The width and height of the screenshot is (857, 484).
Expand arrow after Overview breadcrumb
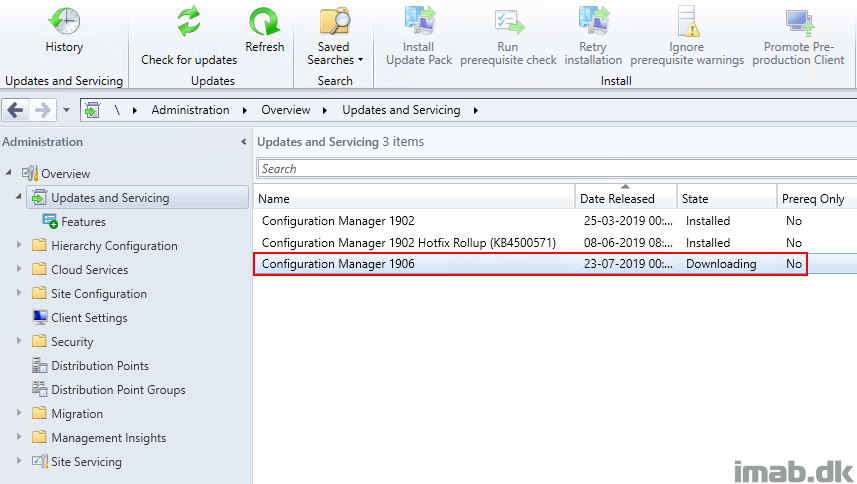(x=325, y=110)
